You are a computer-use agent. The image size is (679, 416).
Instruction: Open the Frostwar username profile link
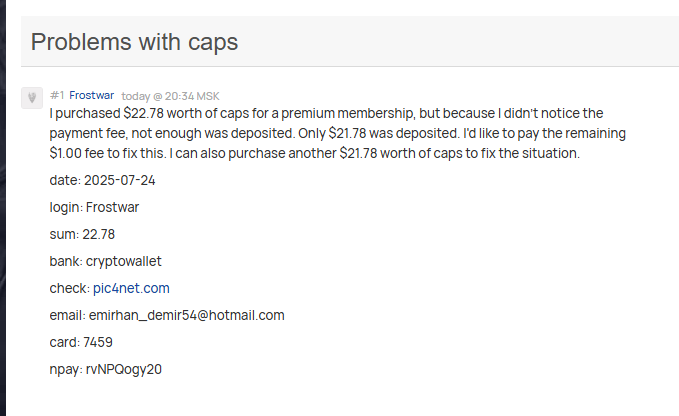click(x=92, y=95)
